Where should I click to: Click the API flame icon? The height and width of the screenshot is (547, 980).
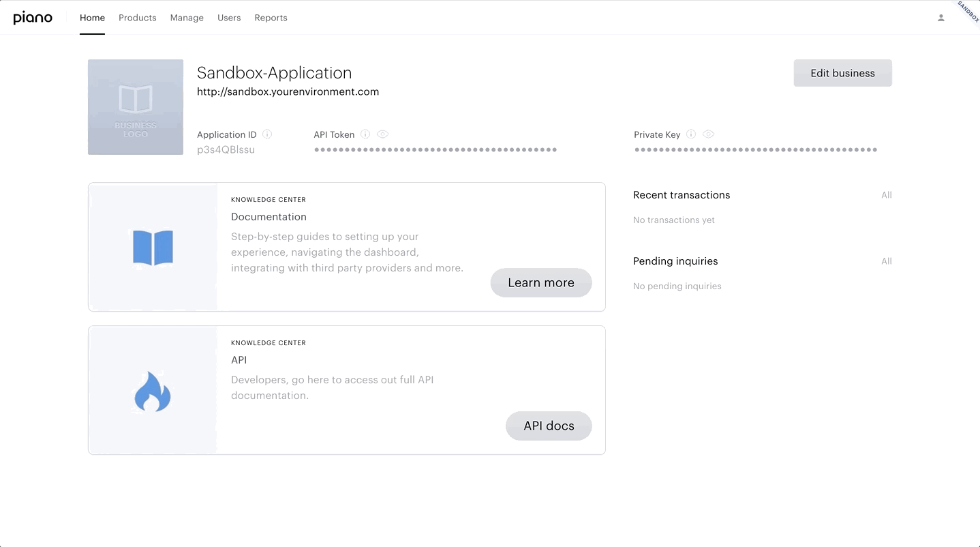tap(153, 391)
